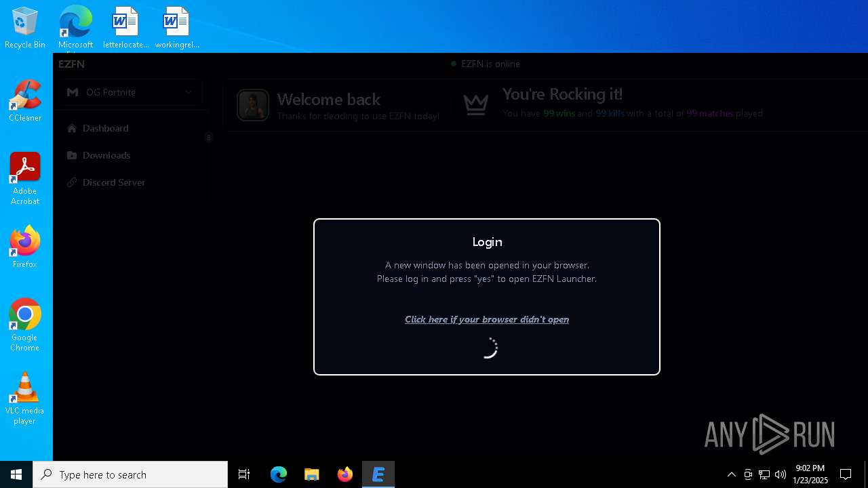Open Adobe Acrobat desktop shortcut
The image size is (868, 488).
pyautogui.click(x=25, y=179)
